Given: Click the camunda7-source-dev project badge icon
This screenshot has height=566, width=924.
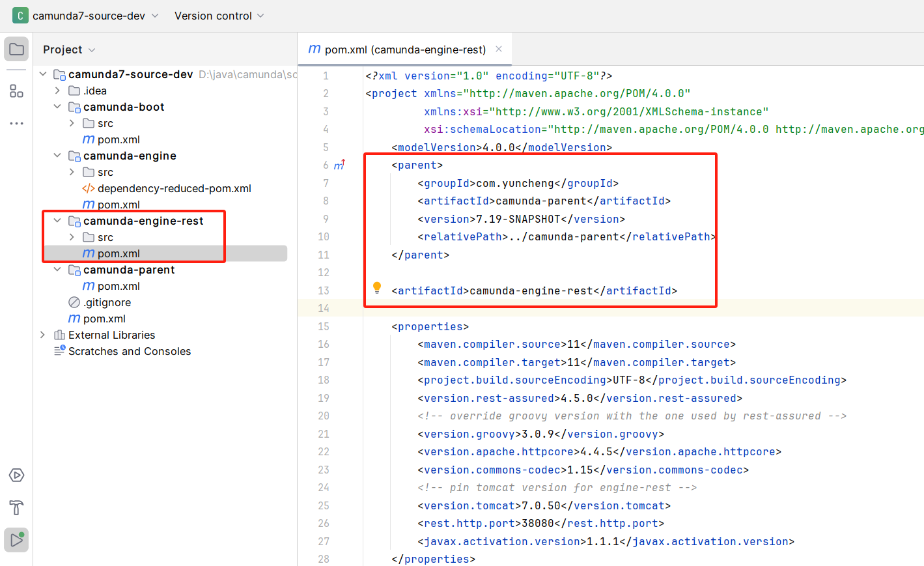Looking at the screenshot, I should pyautogui.click(x=20, y=16).
